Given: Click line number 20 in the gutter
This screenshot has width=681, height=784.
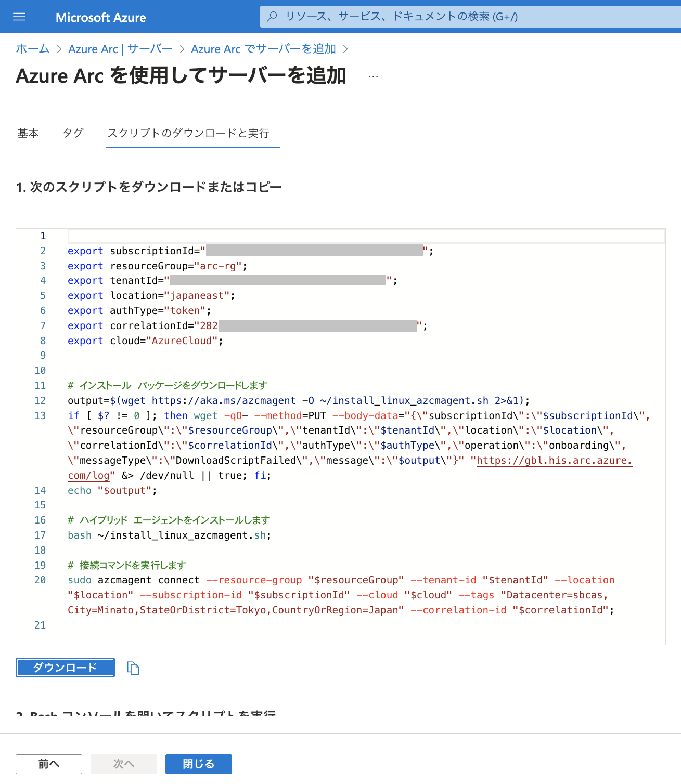Looking at the screenshot, I should (x=40, y=580).
